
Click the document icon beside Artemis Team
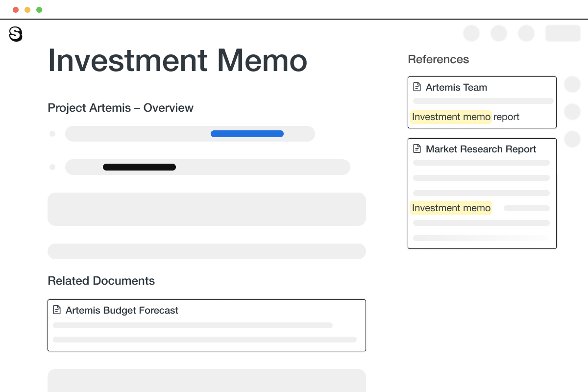417,86
